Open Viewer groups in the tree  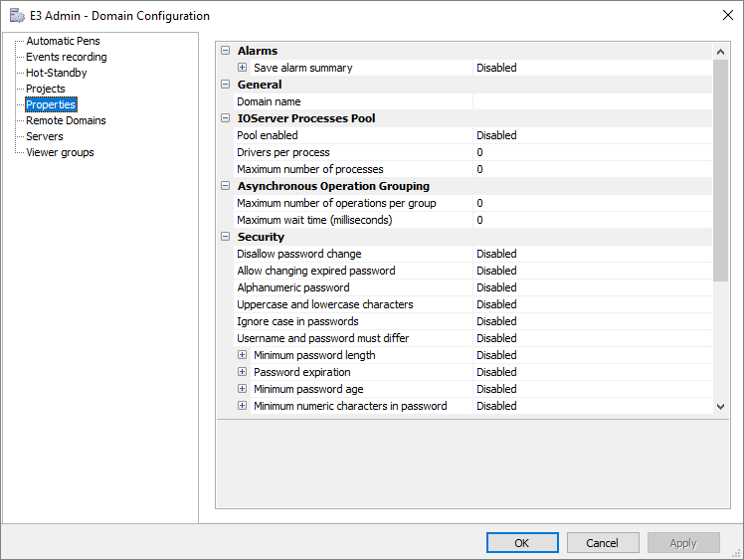[61, 152]
